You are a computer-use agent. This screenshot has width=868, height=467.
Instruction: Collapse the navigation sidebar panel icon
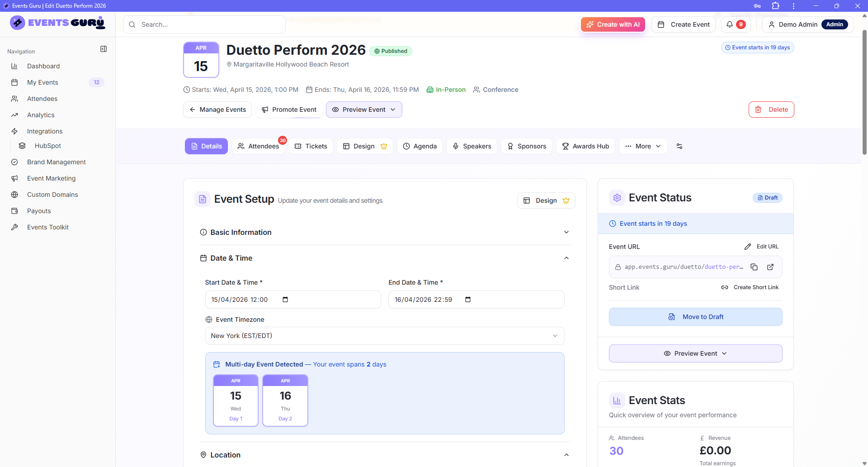point(104,49)
